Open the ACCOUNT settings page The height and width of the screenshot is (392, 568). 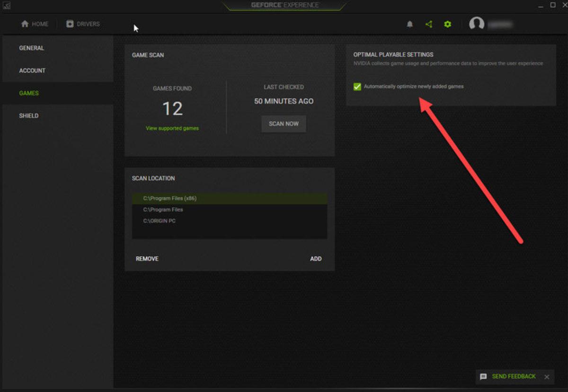(32, 70)
